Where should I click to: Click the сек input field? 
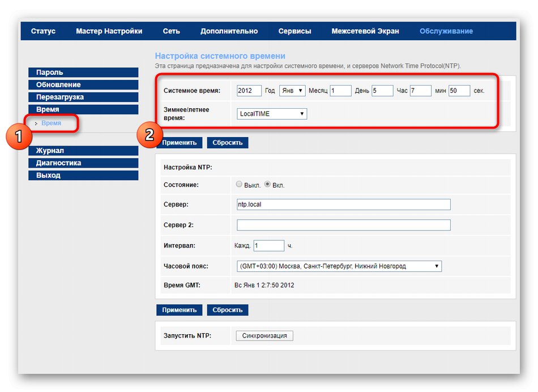point(459,91)
